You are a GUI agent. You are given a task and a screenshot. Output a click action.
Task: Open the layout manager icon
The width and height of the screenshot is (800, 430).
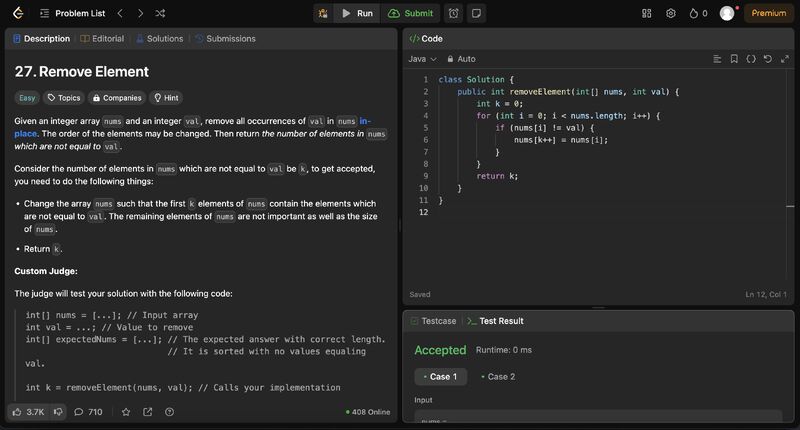646,13
